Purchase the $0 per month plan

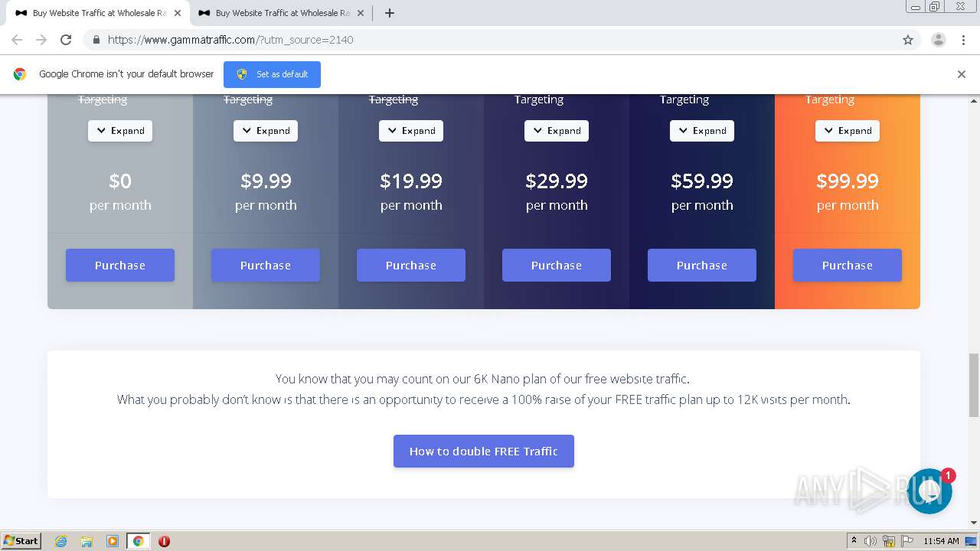point(120,265)
